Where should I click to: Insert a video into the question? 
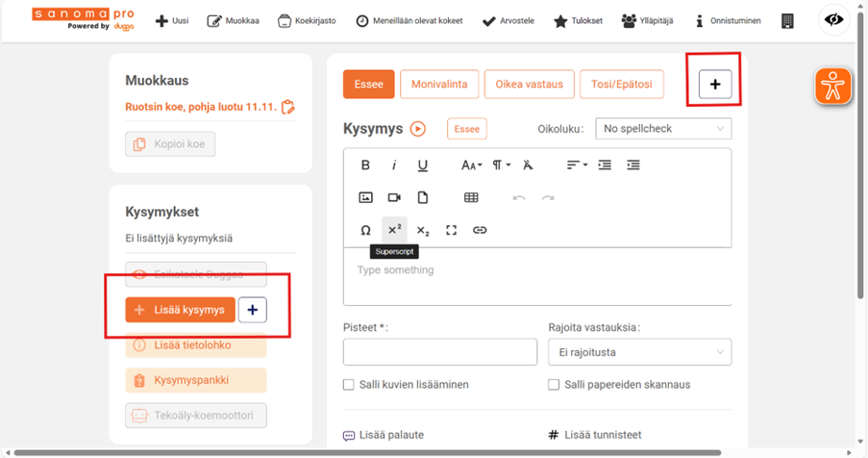click(394, 198)
